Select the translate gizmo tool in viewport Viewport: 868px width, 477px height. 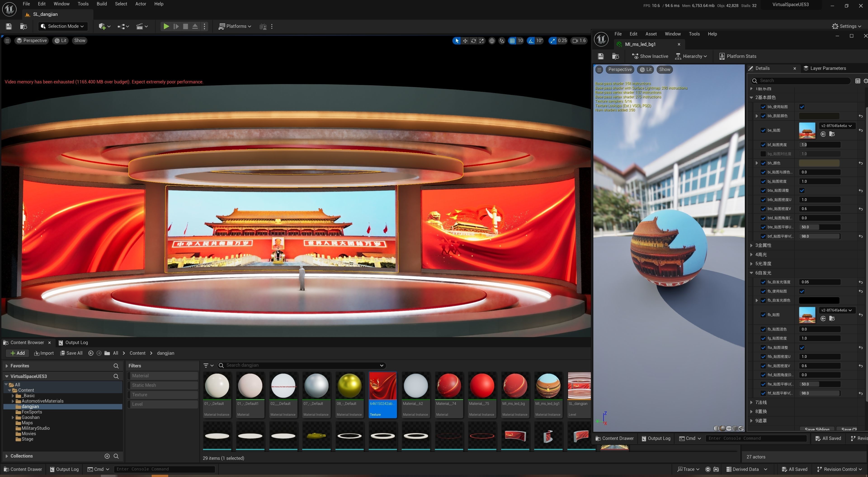[x=465, y=41]
